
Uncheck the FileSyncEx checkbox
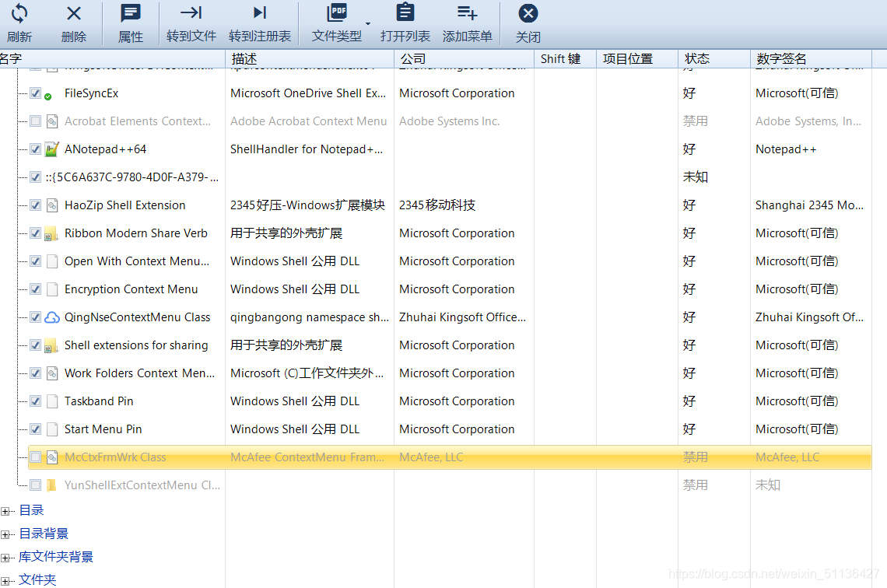[x=36, y=93]
